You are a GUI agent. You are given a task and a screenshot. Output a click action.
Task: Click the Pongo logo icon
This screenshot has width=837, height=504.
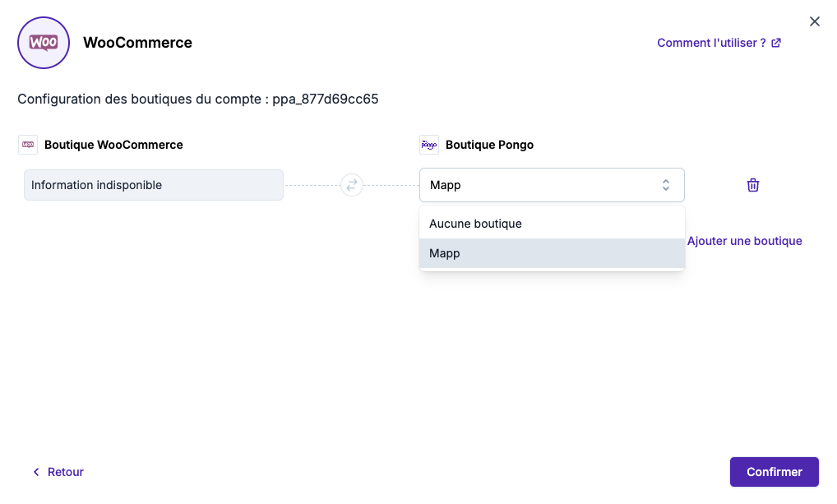tap(429, 145)
